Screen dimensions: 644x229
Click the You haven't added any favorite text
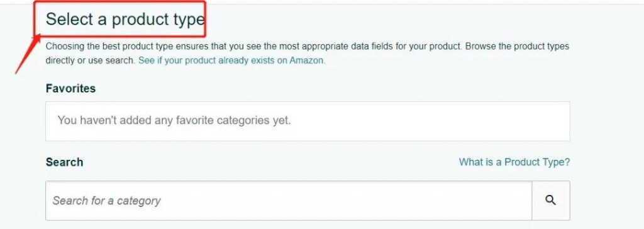click(174, 120)
